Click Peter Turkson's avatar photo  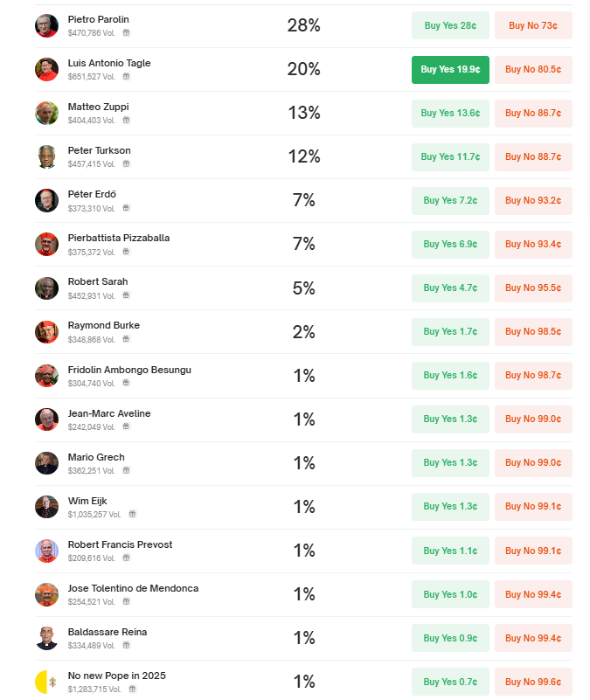click(47, 156)
